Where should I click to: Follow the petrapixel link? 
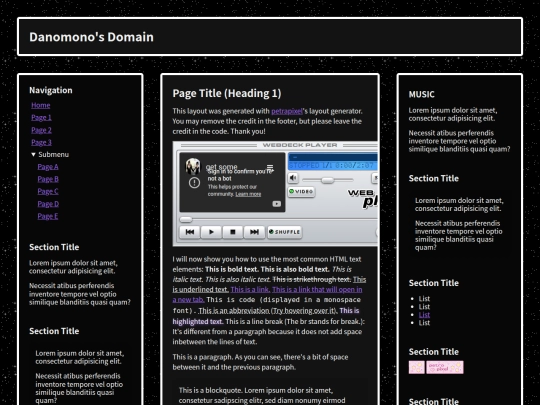coord(287,111)
